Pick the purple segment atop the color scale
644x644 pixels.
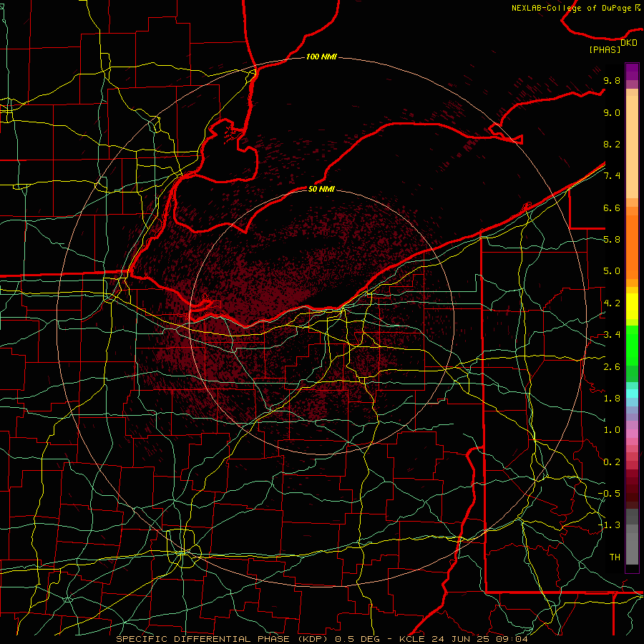pos(632,72)
